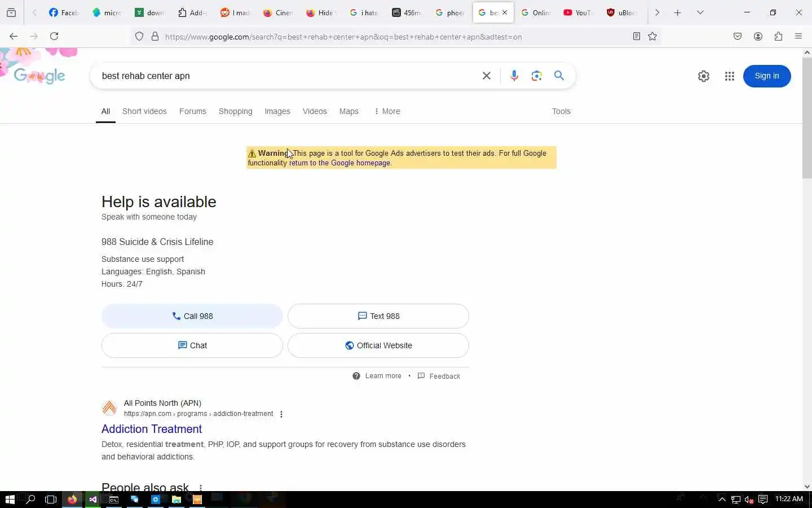Switch to the uBlock browser tab
The image size is (812, 508).
(x=621, y=12)
